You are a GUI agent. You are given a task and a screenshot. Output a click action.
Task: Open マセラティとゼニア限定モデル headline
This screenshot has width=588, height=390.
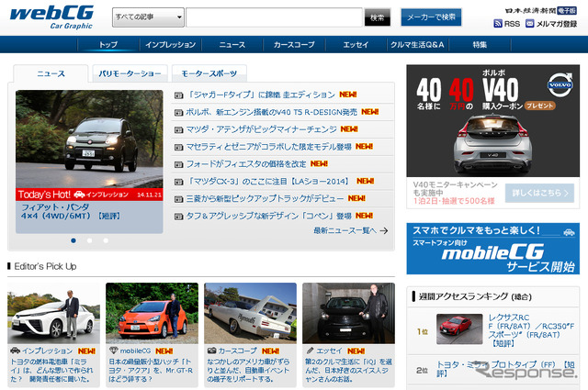(269, 147)
